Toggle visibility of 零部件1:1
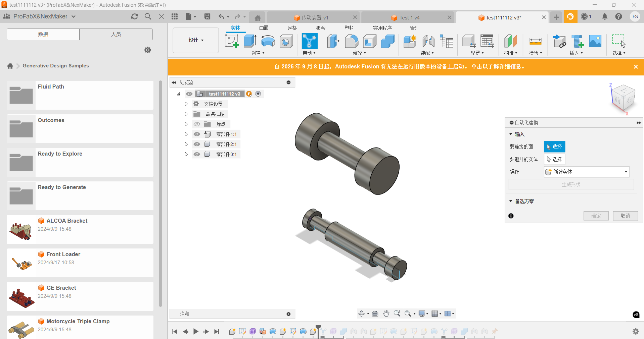 197,134
